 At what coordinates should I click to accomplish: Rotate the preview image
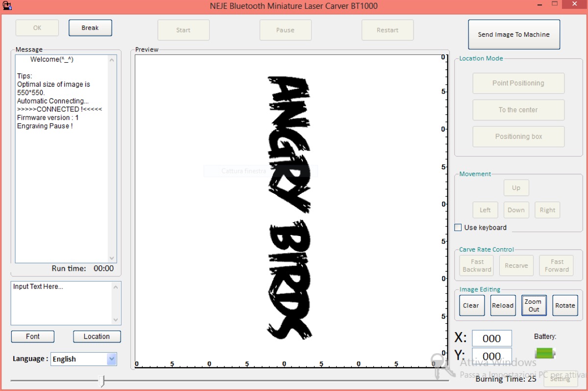click(x=565, y=305)
